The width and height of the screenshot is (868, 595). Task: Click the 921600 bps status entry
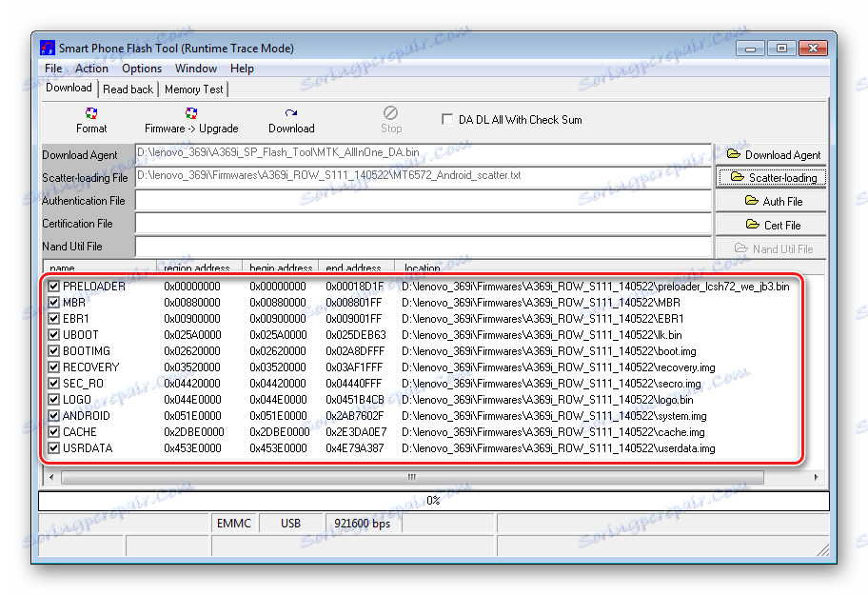click(x=363, y=523)
